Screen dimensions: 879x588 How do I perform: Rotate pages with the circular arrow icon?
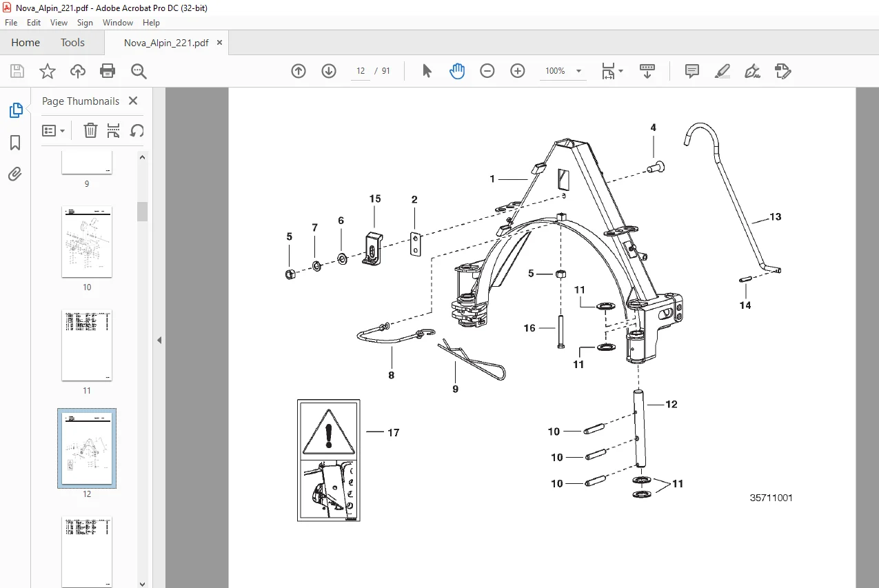pyautogui.click(x=137, y=130)
